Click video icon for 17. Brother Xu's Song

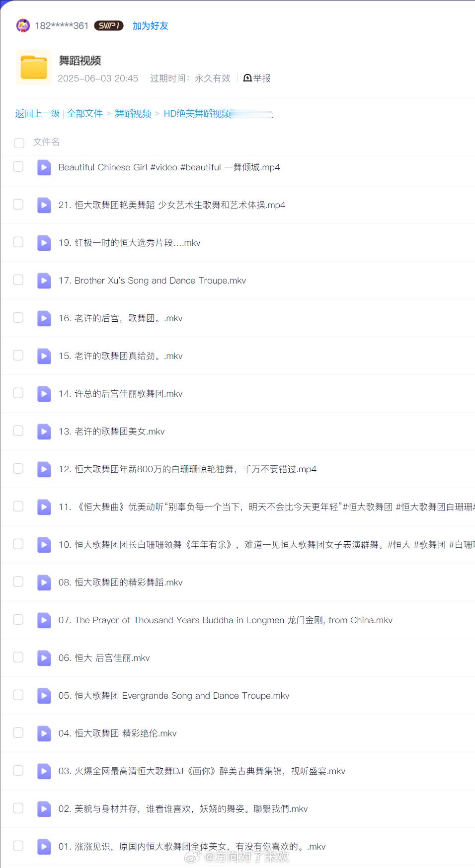pyautogui.click(x=44, y=281)
